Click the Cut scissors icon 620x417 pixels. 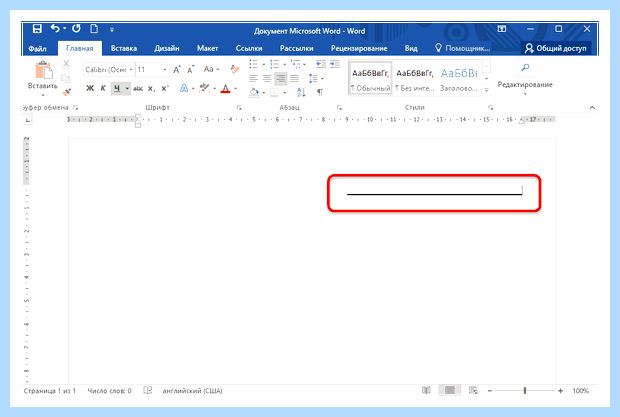pos(66,64)
